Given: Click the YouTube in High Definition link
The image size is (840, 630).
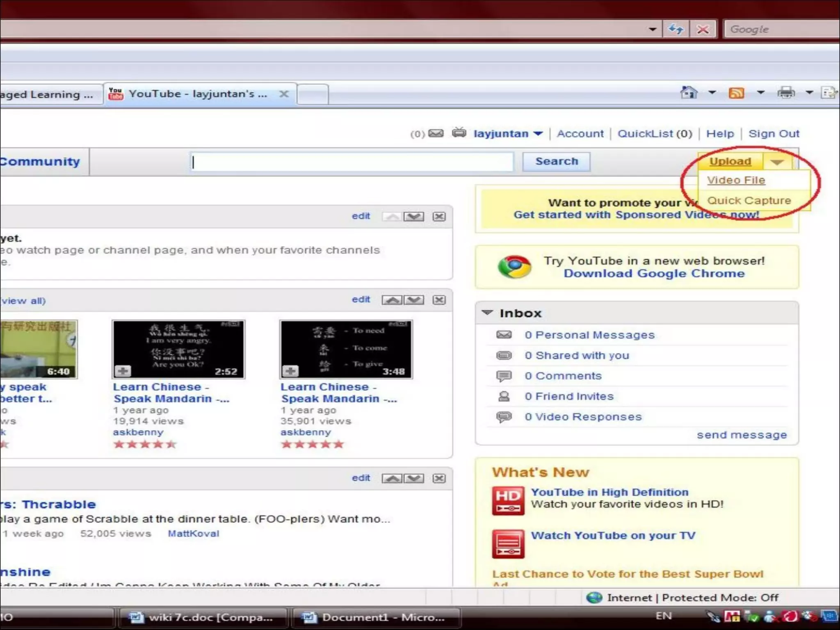Looking at the screenshot, I should pyautogui.click(x=609, y=492).
